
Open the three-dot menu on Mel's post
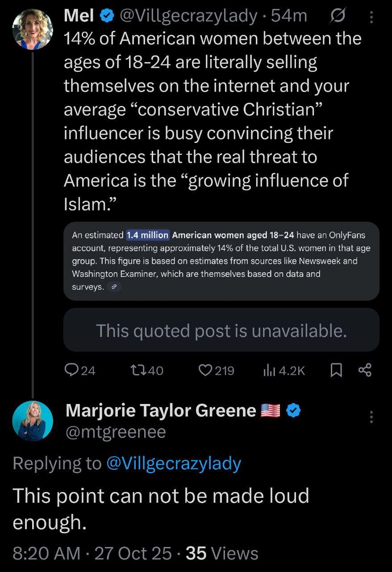click(x=371, y=17)
